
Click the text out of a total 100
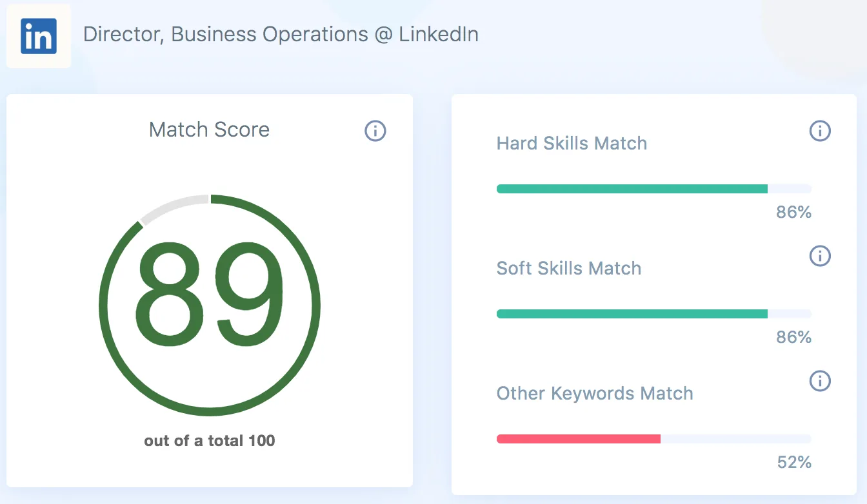point(210,441)
